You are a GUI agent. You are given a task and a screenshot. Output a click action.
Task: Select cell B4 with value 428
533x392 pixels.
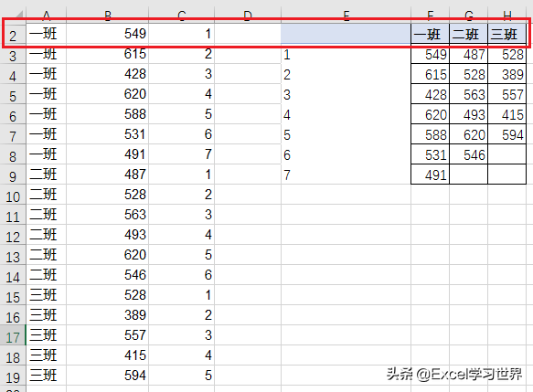point(107,74)
